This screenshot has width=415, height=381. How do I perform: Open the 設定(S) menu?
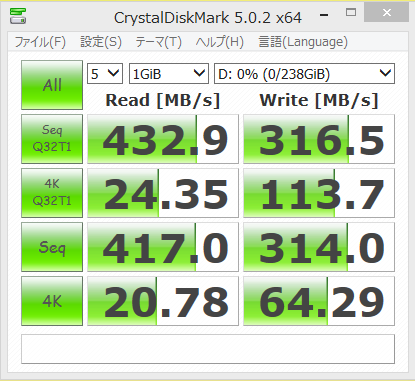101,42
